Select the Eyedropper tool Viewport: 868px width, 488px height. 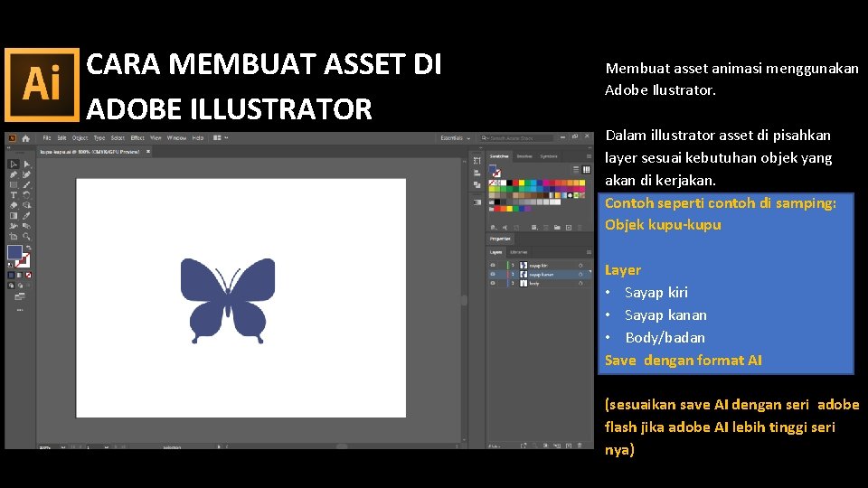[26, 216]
